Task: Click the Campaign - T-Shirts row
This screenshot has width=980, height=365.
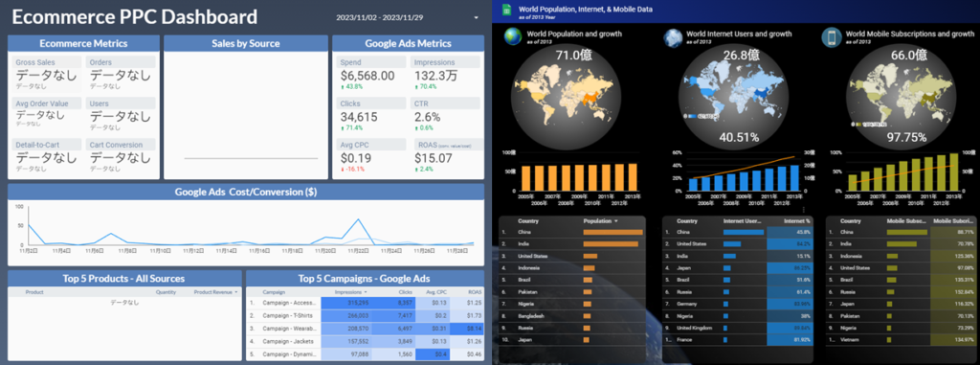Action: pos(365,315)
